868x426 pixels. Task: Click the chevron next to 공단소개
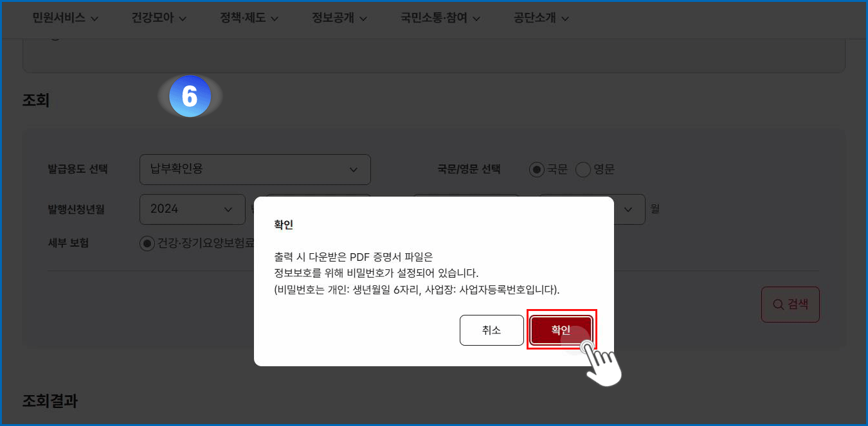click(565, 19)
